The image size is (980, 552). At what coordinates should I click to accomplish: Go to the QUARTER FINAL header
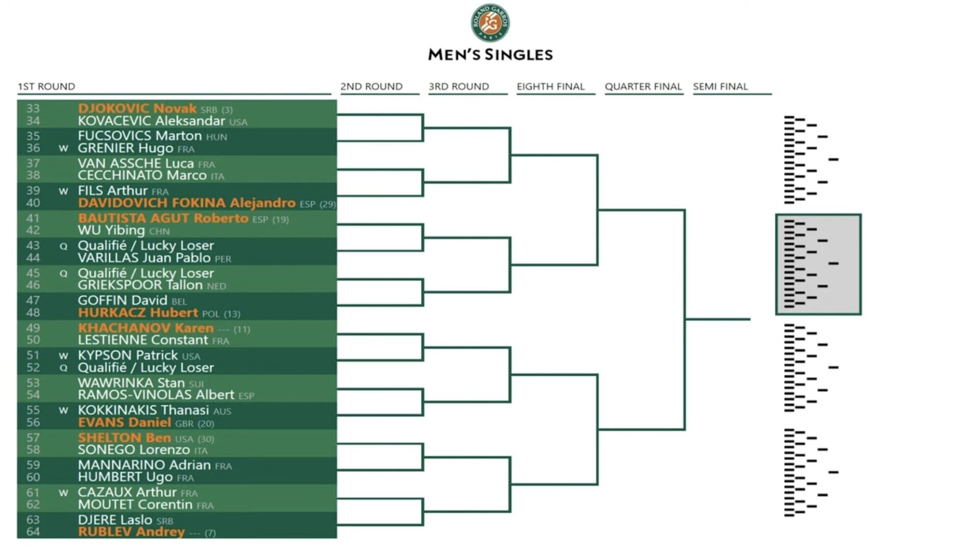(643, 86)
